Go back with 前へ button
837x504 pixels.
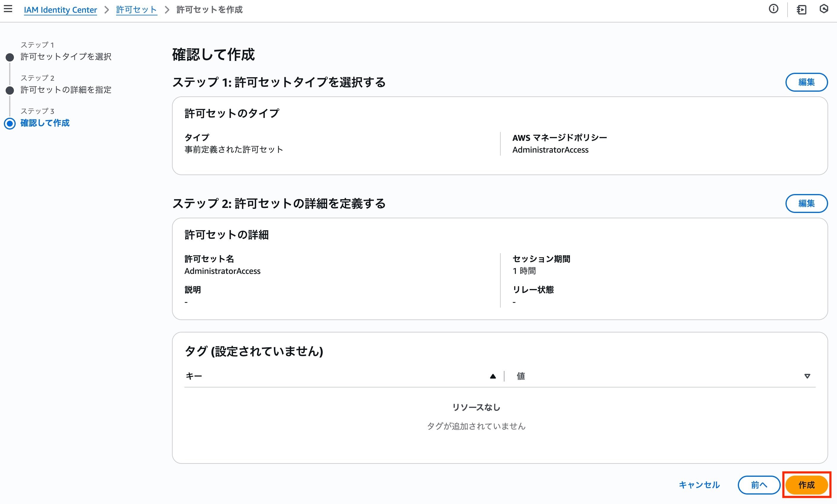click(759, 485)
